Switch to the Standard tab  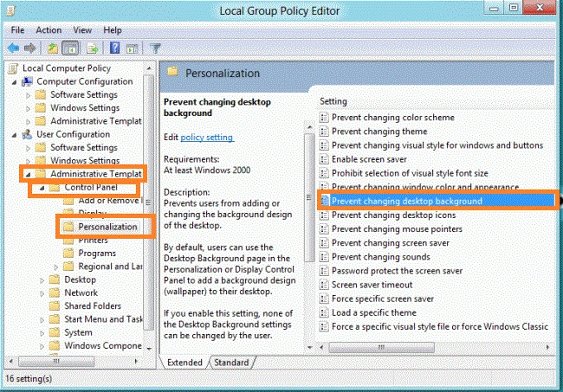[x=231, y=363]
